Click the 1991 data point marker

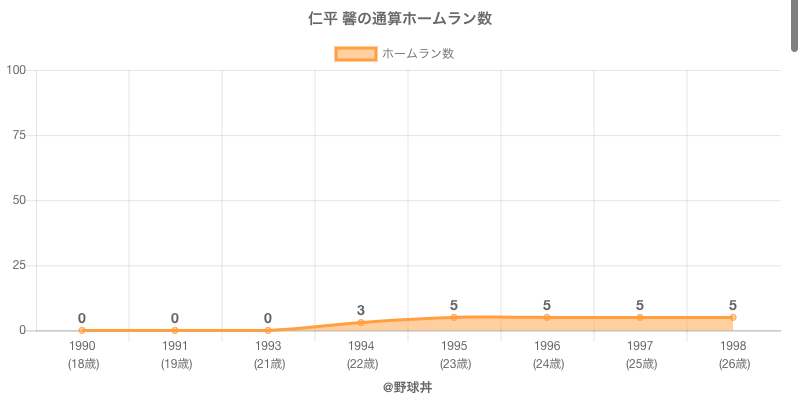175,330
